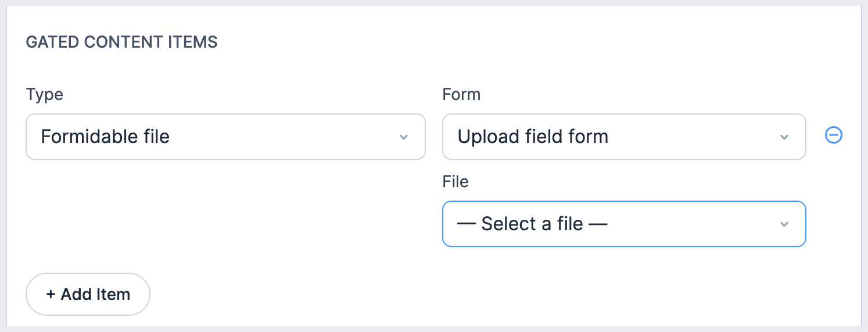Add a new gated content item
This screenshot has width=868, height=332.
point(88,294)
